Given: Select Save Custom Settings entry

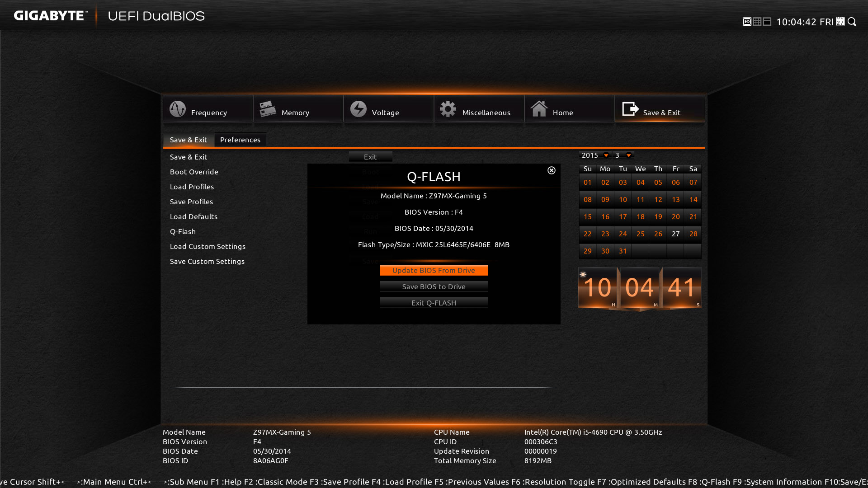Looking at the screenshot, I should coord(207,261).
